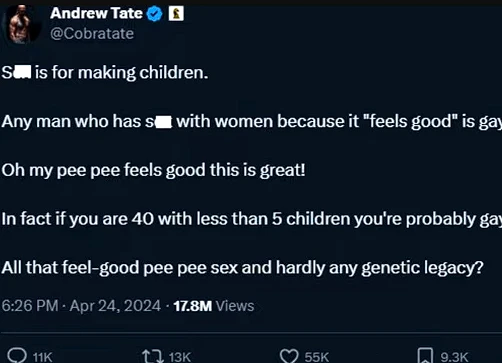The height and width of the screenshot is (363, 502).
Task: Click the repost arrows icon
Action: click(153, 356)
